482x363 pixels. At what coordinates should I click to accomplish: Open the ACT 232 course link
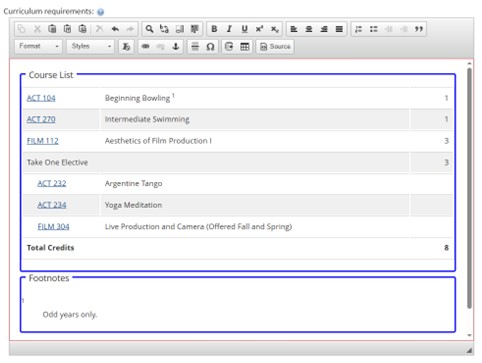click(x=52, y=183)
